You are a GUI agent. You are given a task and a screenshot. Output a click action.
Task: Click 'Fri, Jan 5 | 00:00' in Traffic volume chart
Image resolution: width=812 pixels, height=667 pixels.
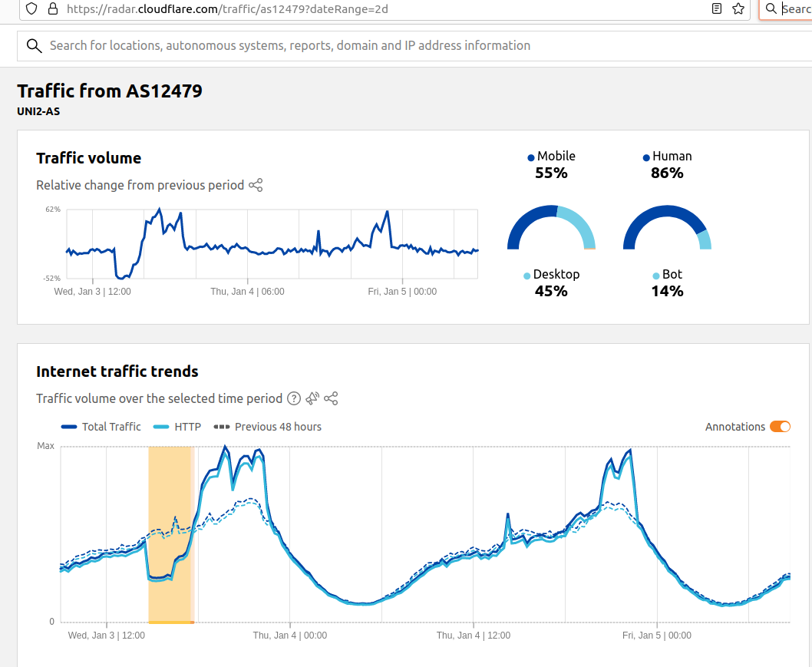click(x=402, y=292)
